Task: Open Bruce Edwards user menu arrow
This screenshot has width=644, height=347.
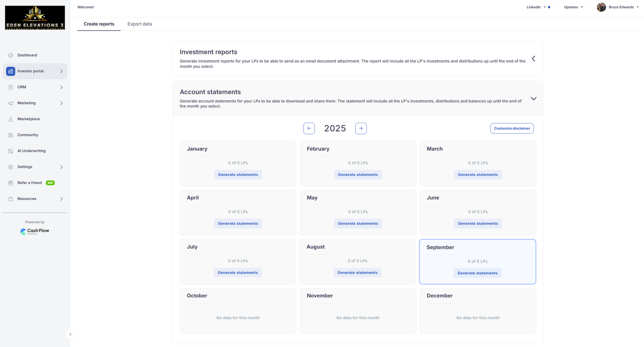Action: pos(638,7)
